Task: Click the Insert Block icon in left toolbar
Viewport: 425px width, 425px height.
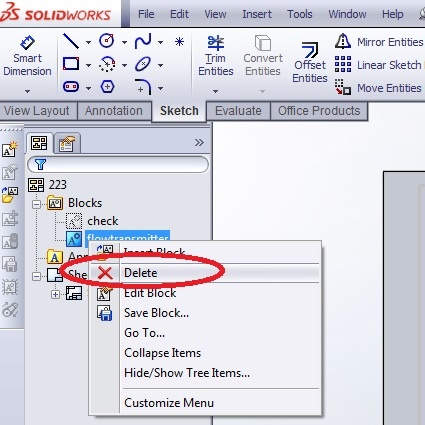Action: coord(10,195)
